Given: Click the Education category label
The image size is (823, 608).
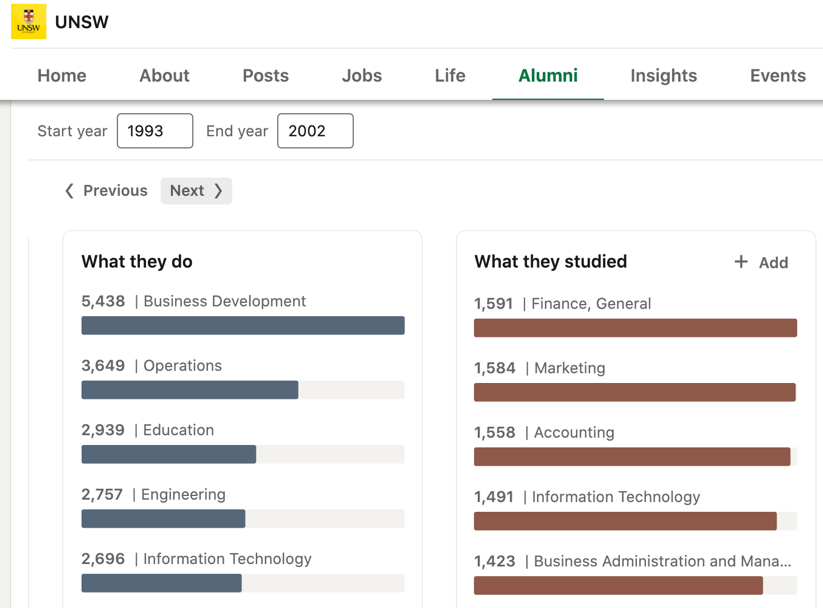Looking at the screenshot, I should 178,430.
